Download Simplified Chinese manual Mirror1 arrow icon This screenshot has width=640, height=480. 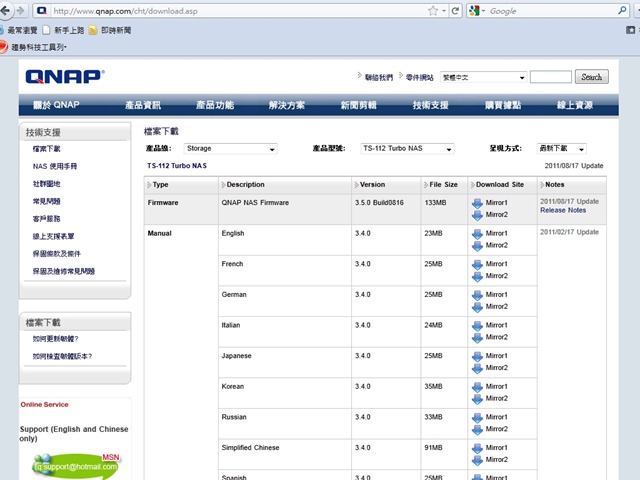tap(477, 448)
